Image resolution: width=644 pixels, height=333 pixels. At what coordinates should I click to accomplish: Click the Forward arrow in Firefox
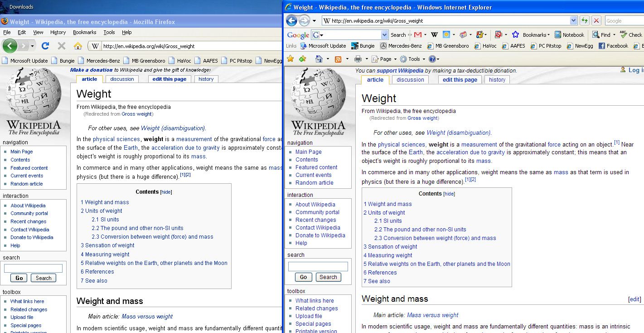(23, 46)
